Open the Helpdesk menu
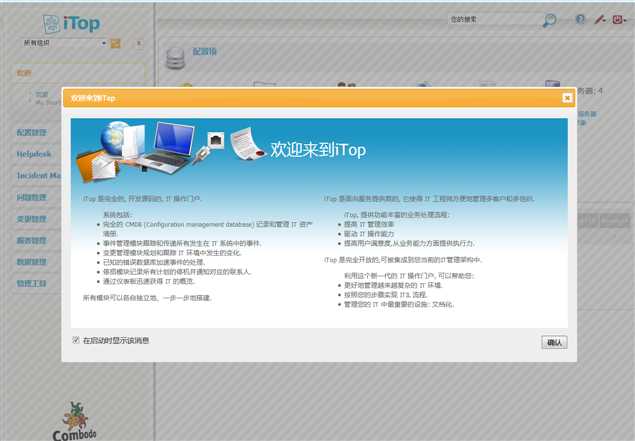Image resolution: width=635 pixels, height=441 pixels. [x=34, y=154]
